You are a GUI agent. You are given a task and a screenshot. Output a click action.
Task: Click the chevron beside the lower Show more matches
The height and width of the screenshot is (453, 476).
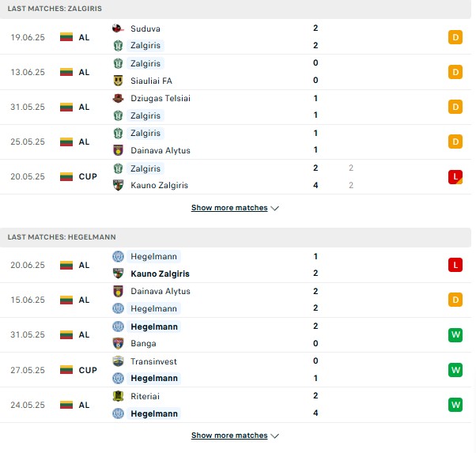tap(274, 436)
